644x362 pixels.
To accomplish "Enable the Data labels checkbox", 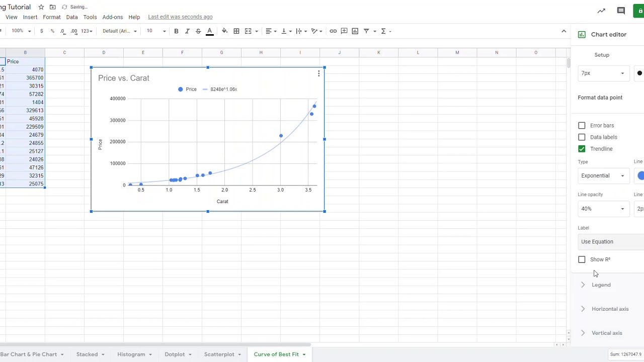I will click(582, 137).
